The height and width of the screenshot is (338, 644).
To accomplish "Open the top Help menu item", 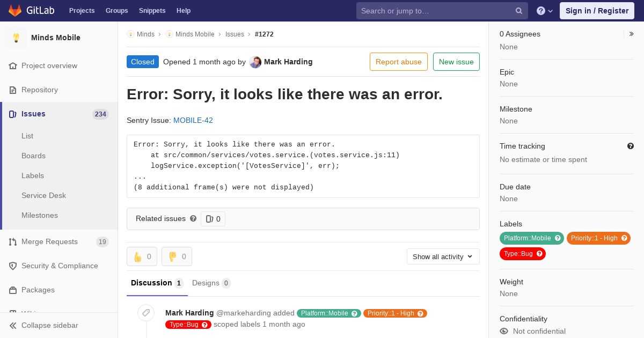I will pos(184,11).
